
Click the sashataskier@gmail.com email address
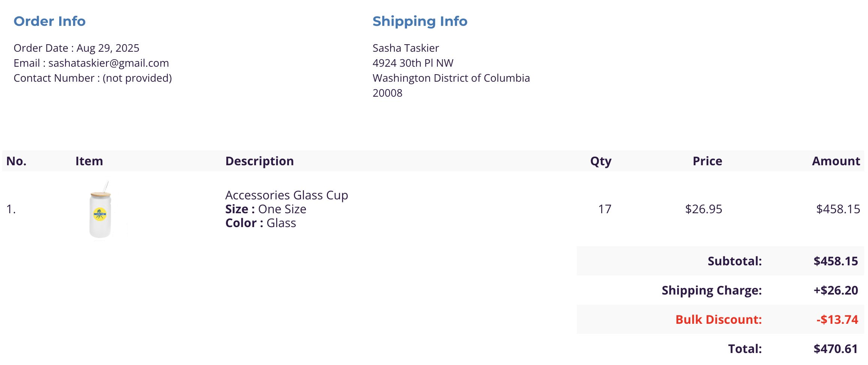(108, 63)
